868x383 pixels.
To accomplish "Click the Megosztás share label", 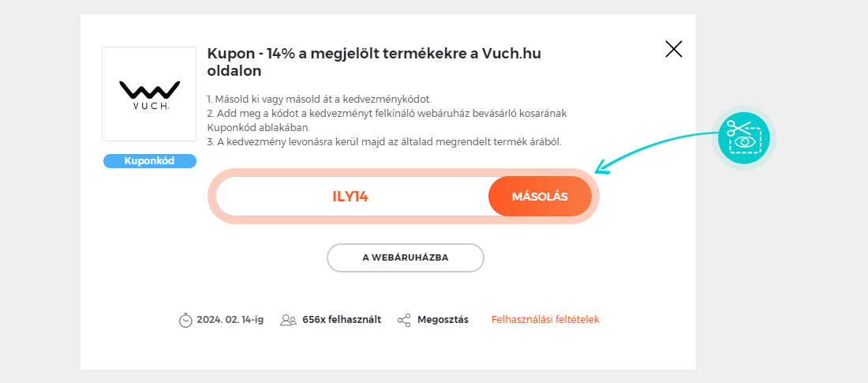I will [x=443, y=320].
